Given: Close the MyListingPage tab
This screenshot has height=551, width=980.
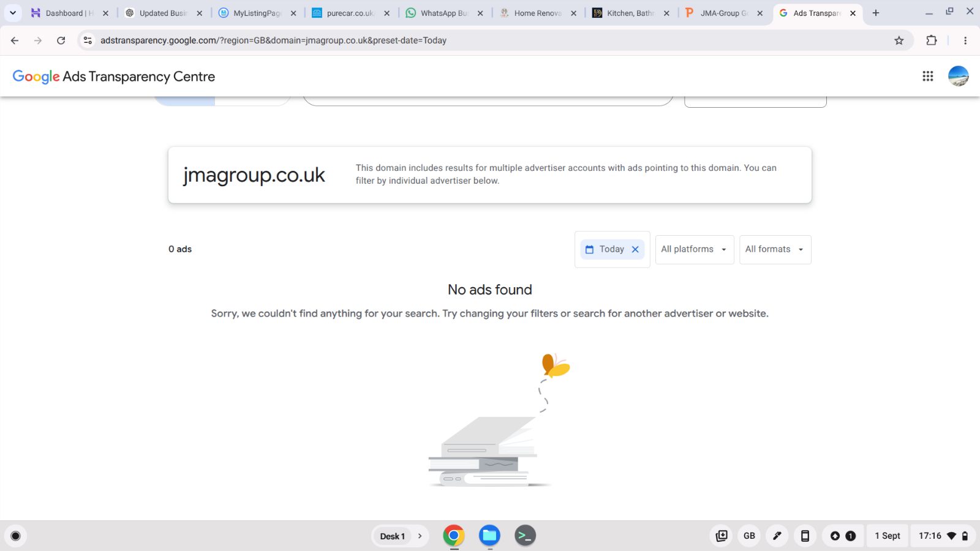Looking at the screenshot, I should 293,13.
